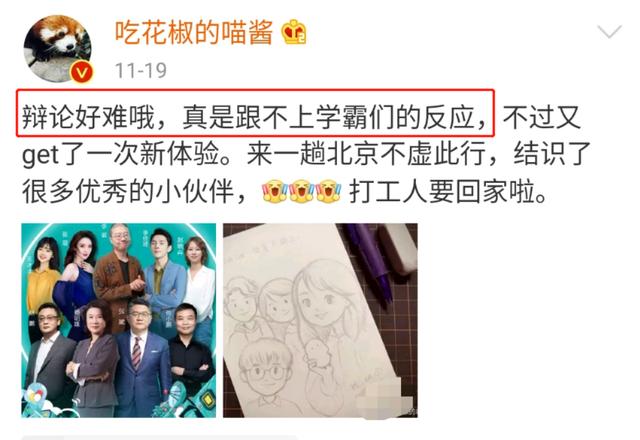Screen dimensions: 640x440
Task: Click the phrase 很多优秀的小伙伴
Action: click(x=129, y=192)
